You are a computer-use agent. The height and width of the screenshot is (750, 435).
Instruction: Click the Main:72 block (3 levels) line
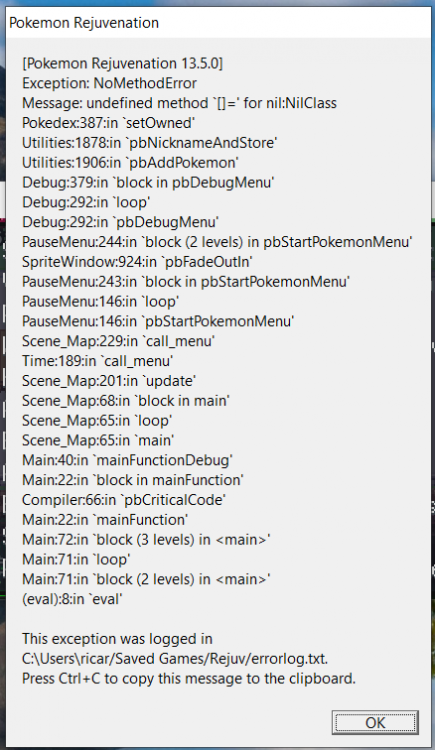tap(146, 540)
